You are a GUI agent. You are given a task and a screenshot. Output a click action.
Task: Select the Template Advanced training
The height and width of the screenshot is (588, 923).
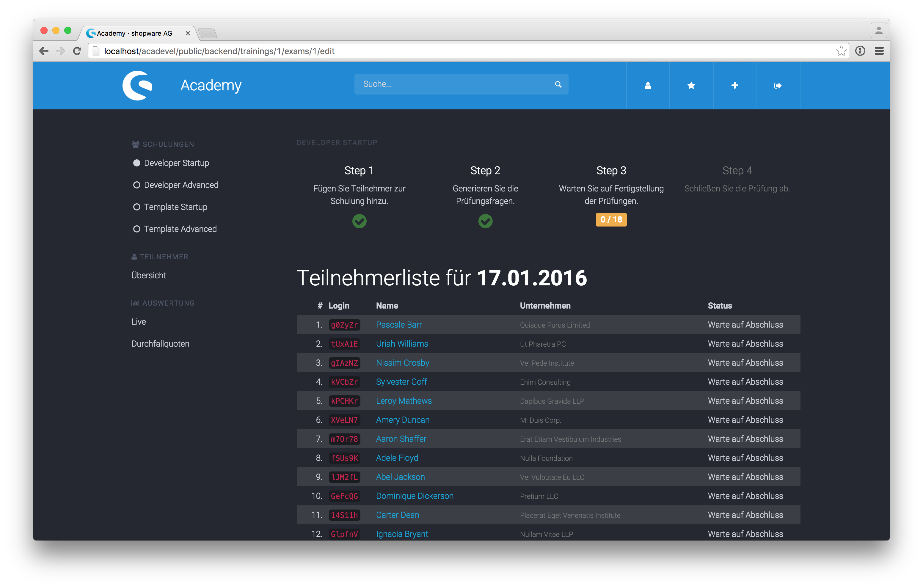tap(180, 229)
